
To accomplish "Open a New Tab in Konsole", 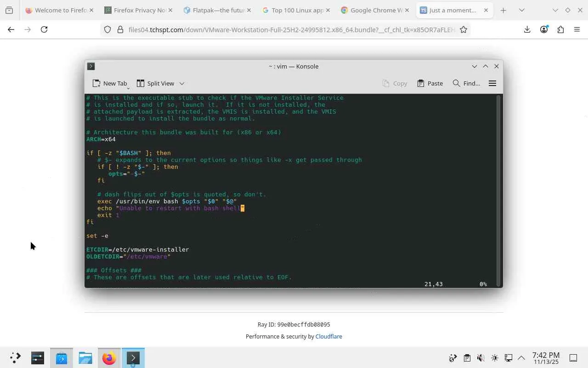I will point(109,83).
